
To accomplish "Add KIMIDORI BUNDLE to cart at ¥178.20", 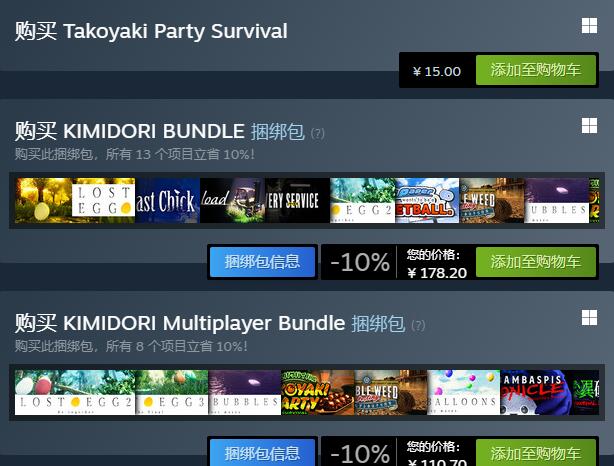I will point(536,262).
